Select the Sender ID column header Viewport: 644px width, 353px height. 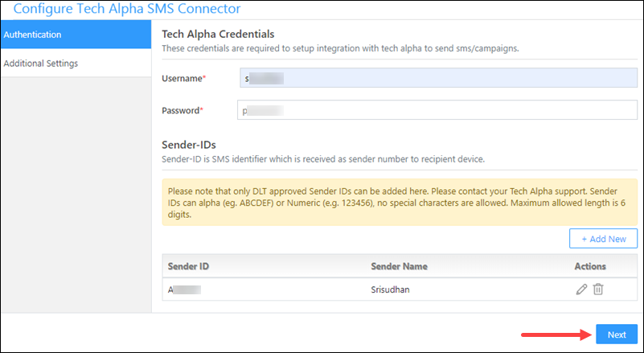click(188, 266)
